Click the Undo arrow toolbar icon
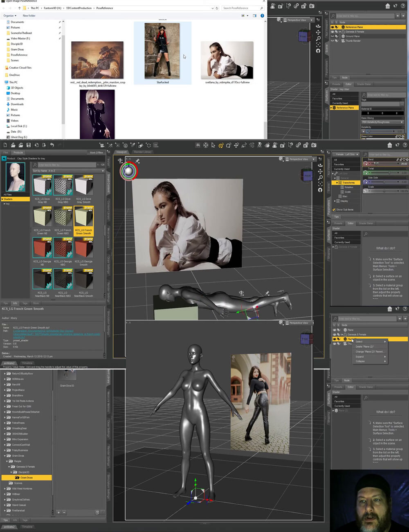 coord(52,145)
